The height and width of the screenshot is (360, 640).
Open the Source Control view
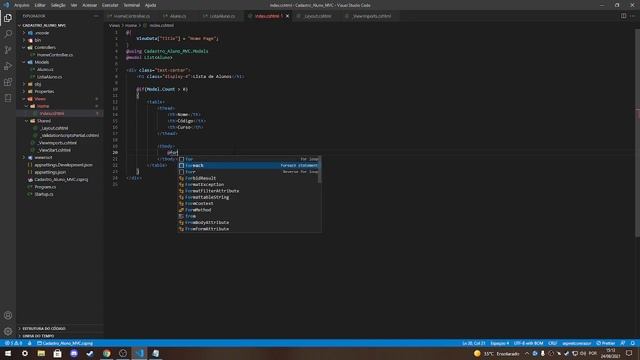click(8, 50)
